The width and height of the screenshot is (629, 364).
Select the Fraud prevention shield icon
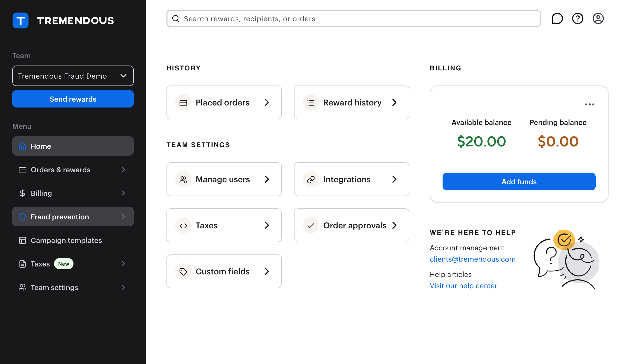coord(23,217)
